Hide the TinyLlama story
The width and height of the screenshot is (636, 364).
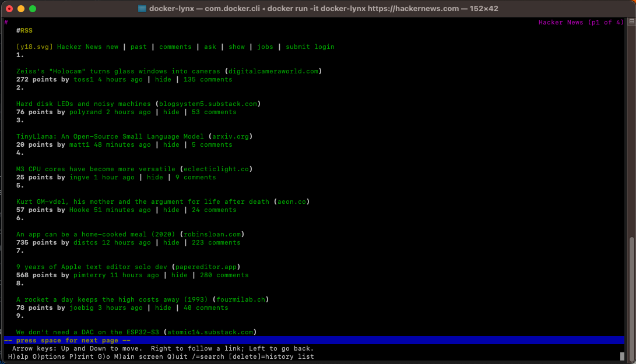click(x=171, y=144)
